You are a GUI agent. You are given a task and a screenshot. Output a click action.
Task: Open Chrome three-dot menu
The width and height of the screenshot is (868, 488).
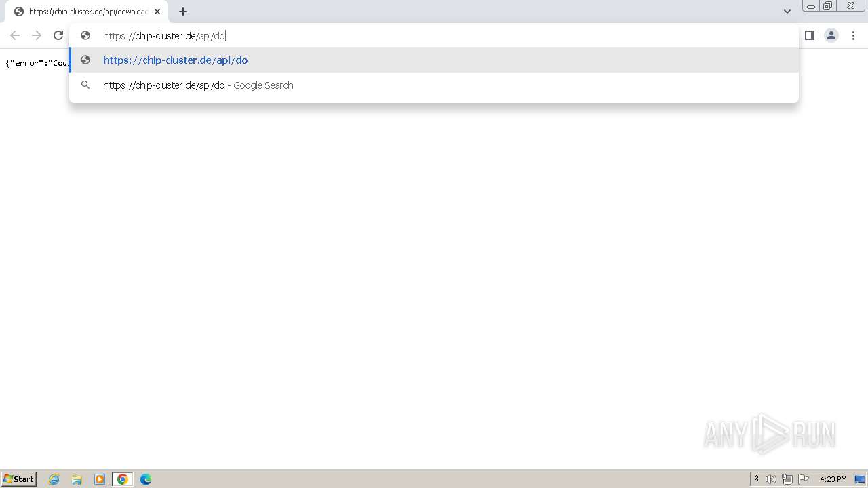click(x=853, y=35)
